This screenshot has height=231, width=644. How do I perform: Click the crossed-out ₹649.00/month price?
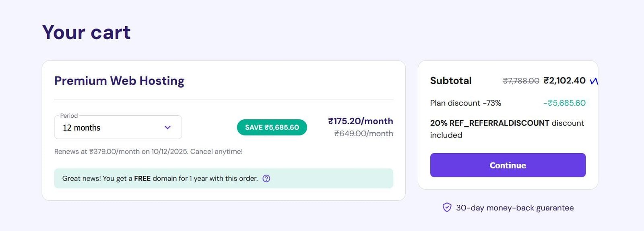[363, 133]
